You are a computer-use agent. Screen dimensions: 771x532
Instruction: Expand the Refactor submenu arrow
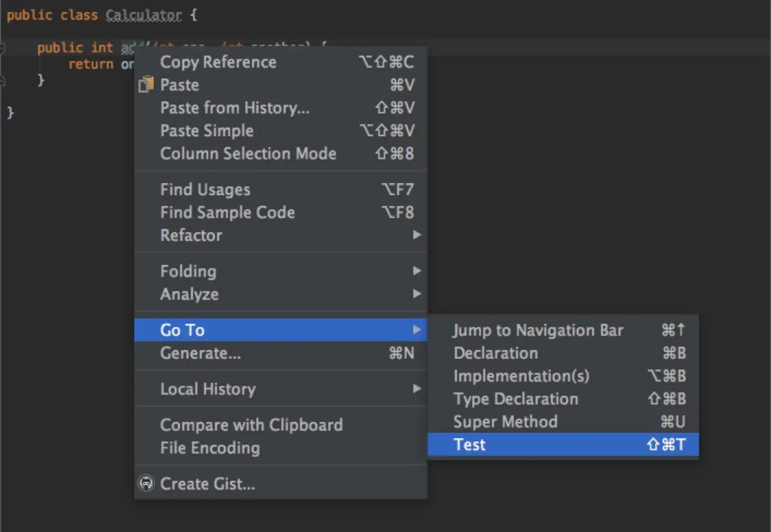coord(417,235)
